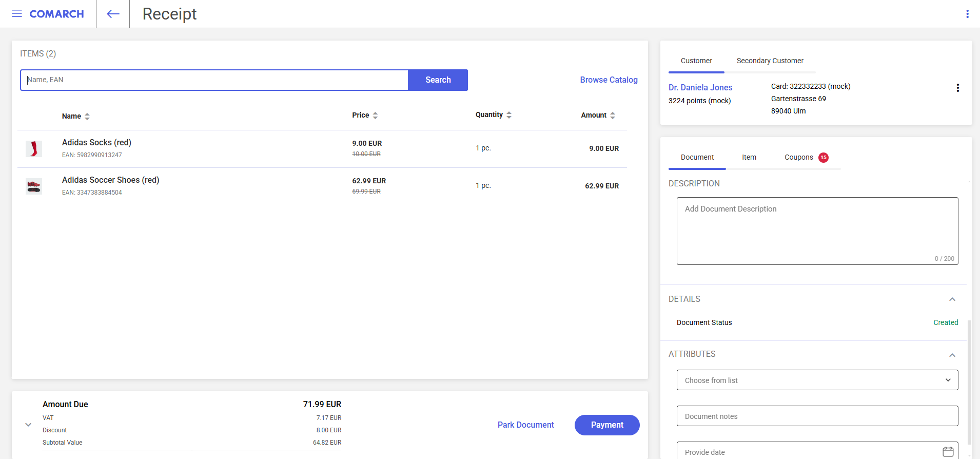Select the Document tab

[x=697, y=157]
